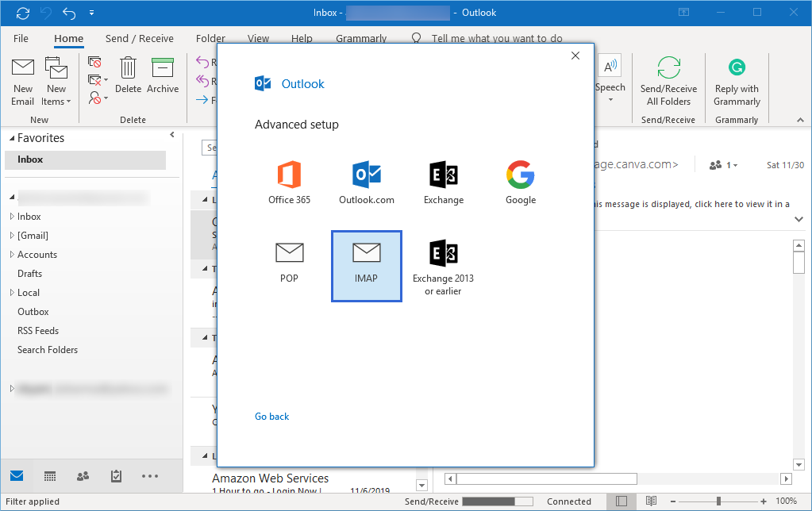The width and height of the screenshot is (812, 511).
Task: Switch to the Home tab
Action: click(x=69, y=38)
